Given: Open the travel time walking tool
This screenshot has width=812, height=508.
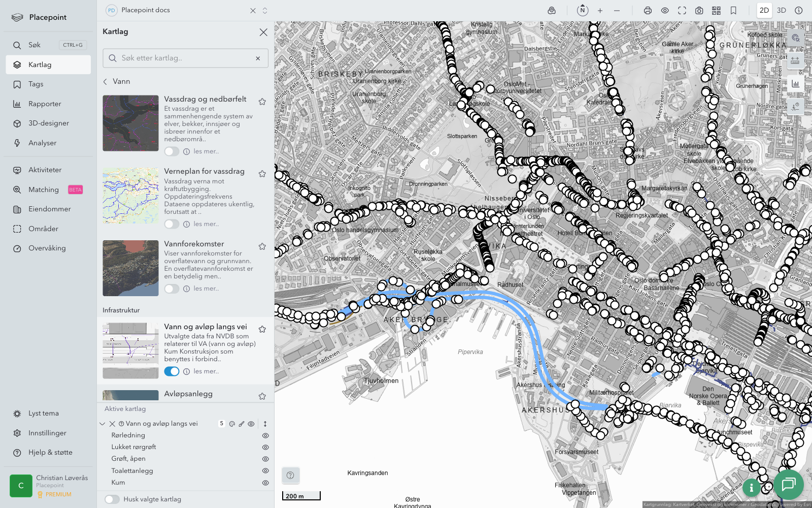Looking at the screenshot, I should pos(795,107).
